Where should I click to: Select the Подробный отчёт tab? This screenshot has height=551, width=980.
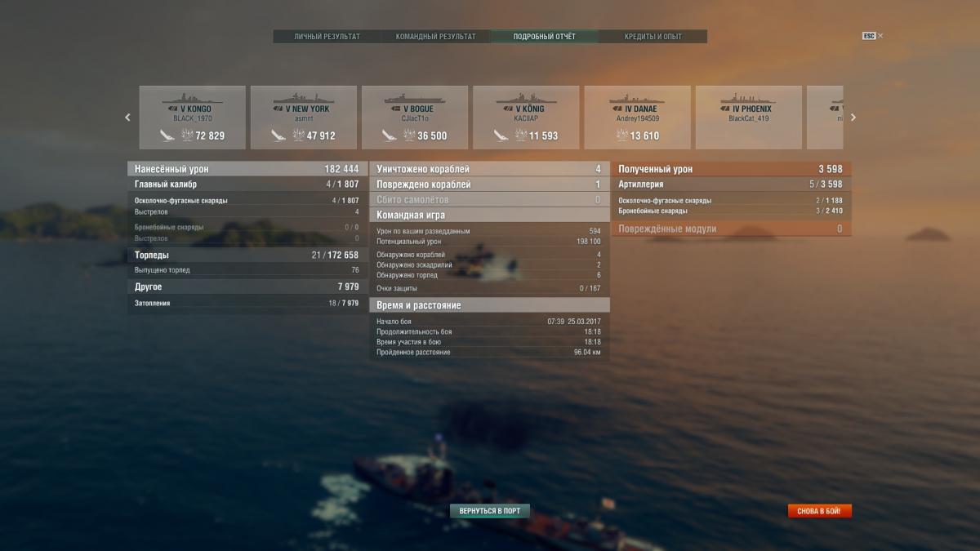(544, 37)
